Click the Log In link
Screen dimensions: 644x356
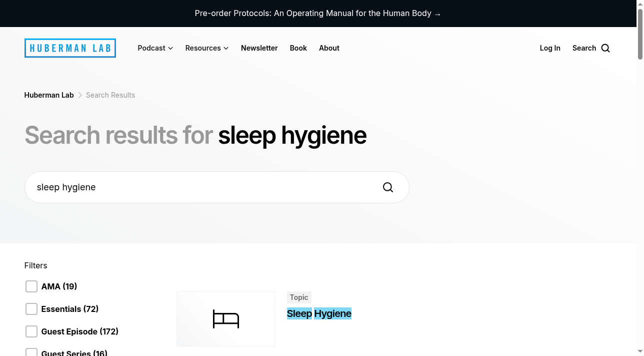(550, 48)
